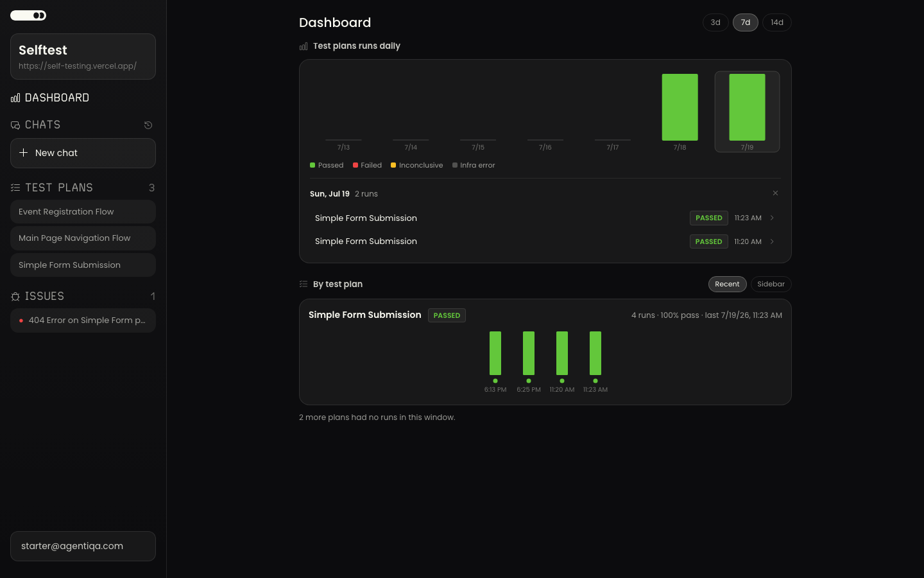Switch time range to 3d
The image size is (924, 578).
[715, 22]
